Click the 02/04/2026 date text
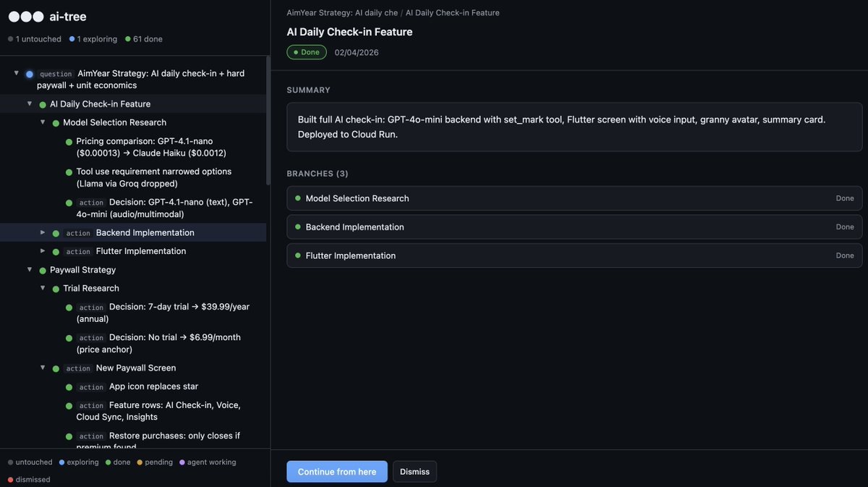Image resolution: width=868 pixels, height=487 pixels. coord(357,53)
